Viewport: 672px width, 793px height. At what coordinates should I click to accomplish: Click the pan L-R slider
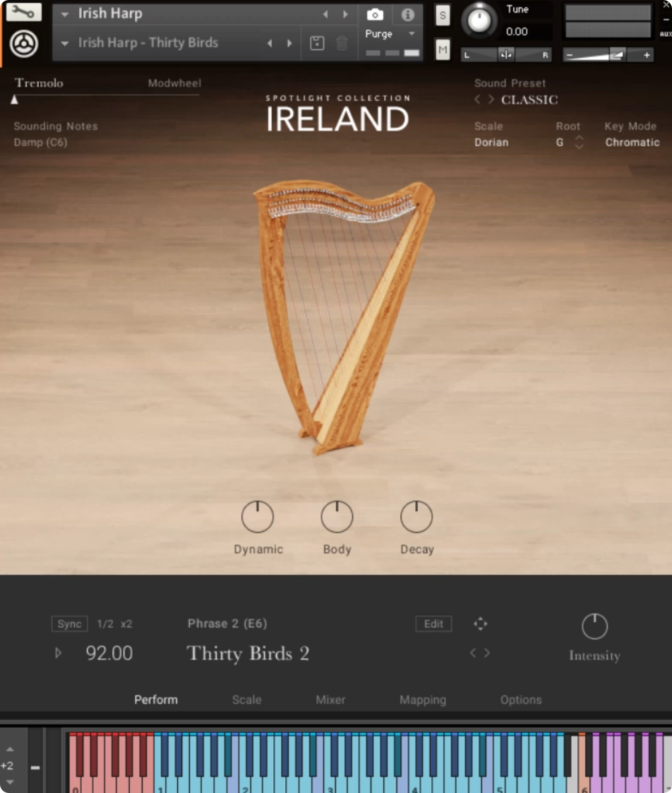(x=505, y=54)
